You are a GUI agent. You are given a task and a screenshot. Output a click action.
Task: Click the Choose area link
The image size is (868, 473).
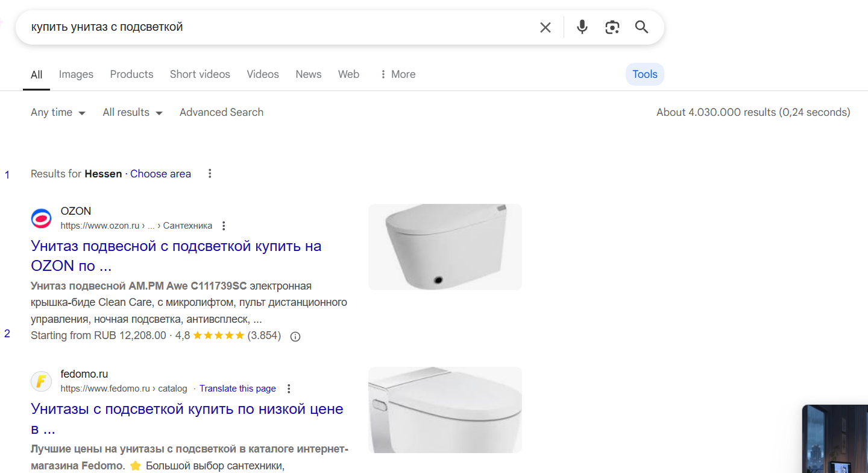pos(160,174)
